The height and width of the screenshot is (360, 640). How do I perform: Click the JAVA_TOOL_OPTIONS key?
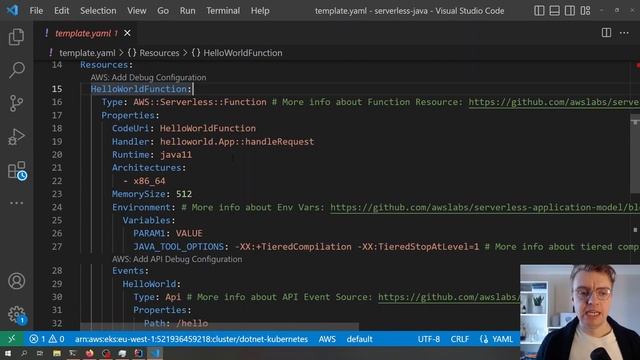(178, 247)
